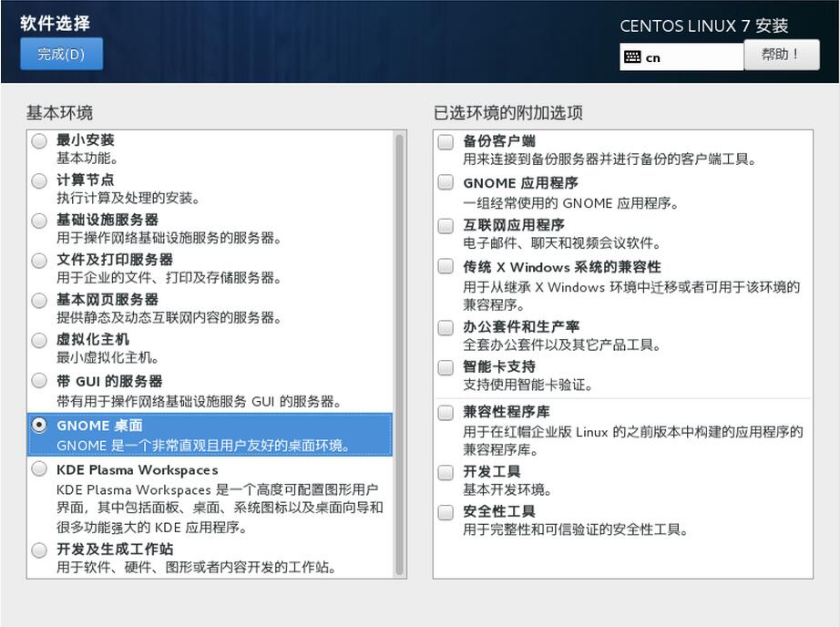Choose the 基础设施服务器 environment radio button
This screenshot has width=840, height=627.
pos(39,221)
